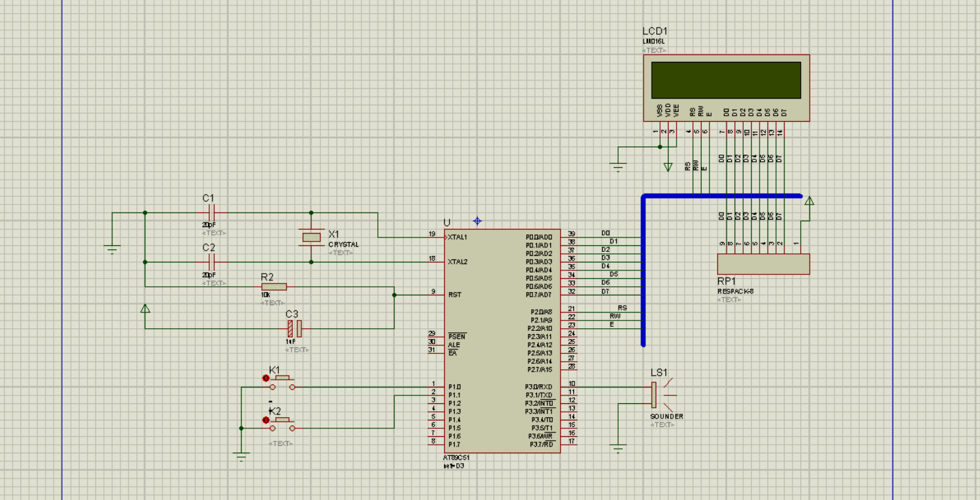The width and height of the screenshot is (980, 500).
Task: Click the ground symbol below K2
Action: (x=242, y=456)
